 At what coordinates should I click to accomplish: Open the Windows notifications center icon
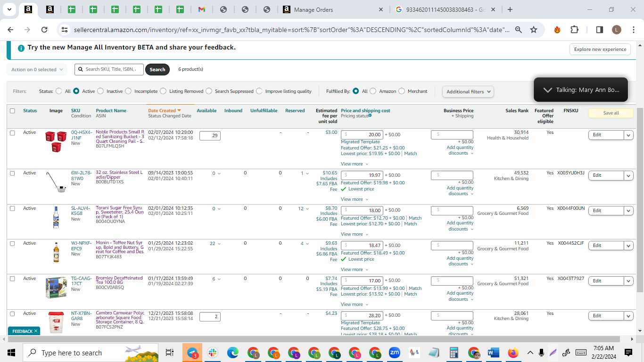click(628, 353)
